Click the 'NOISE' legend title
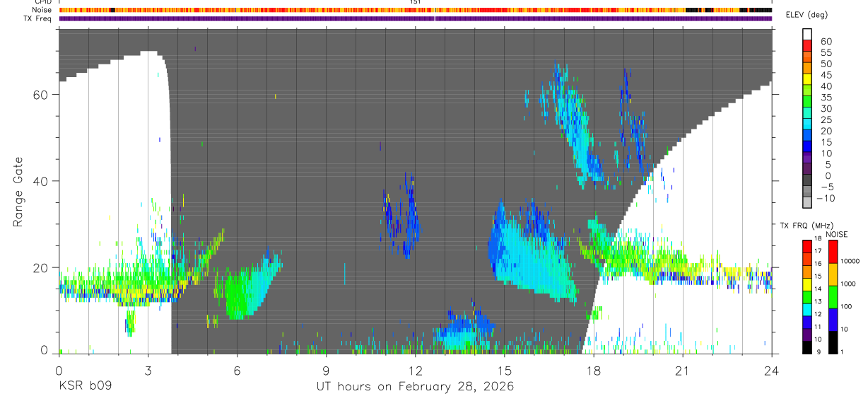 pyautogui.click(x=836, y=234)
